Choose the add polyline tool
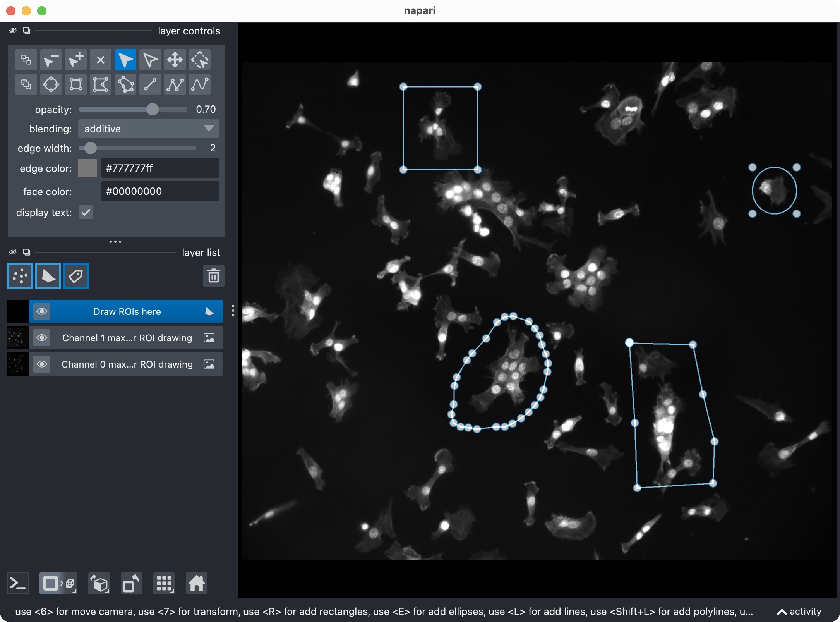Image resolution: width=840 pixels, height=622 pixels. (175, 84)
